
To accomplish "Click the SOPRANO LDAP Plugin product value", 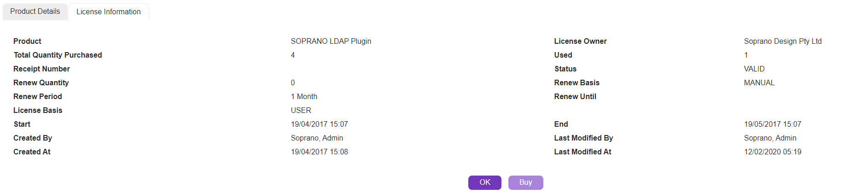I will coord(331,41).
